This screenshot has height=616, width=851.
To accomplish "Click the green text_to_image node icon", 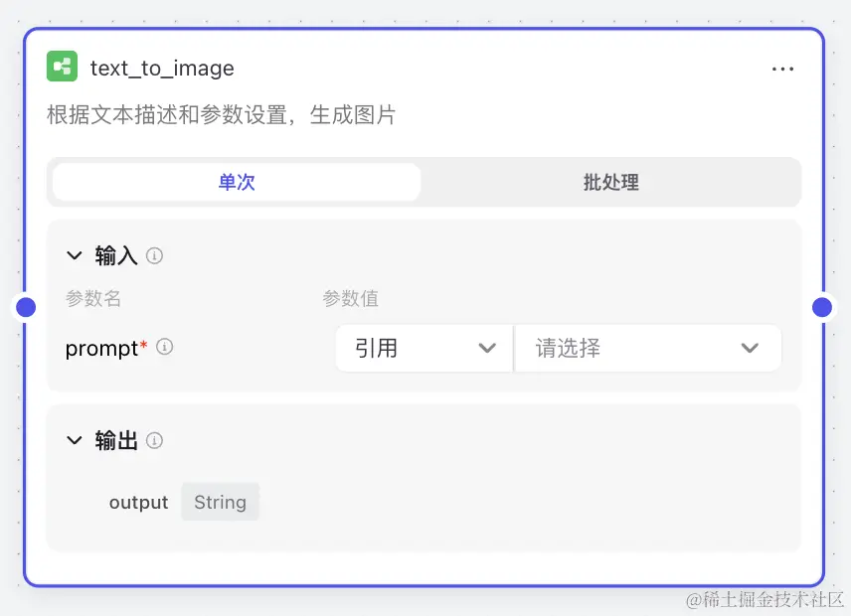I will [x=62, y=67].
